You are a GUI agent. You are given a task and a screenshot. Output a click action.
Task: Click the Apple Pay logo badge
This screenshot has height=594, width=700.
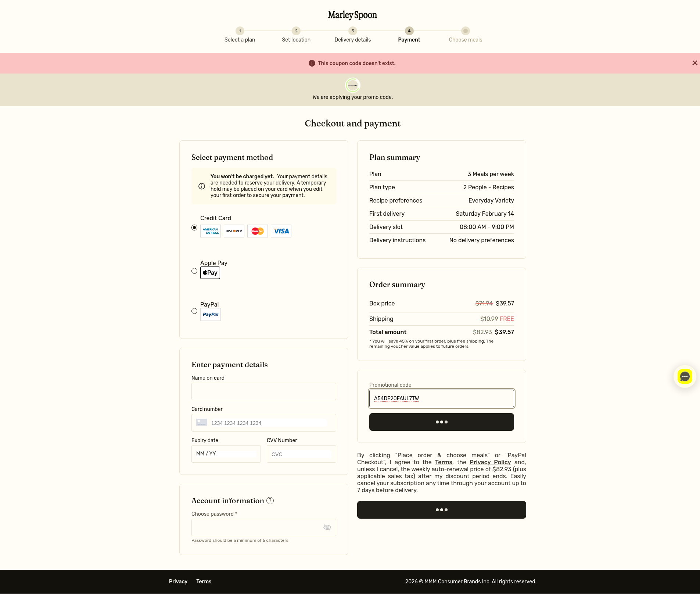(x=210, y=273)
